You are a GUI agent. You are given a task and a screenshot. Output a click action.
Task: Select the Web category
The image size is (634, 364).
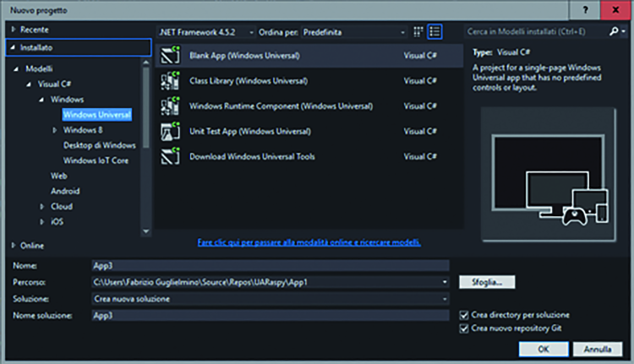pos(59,177)
